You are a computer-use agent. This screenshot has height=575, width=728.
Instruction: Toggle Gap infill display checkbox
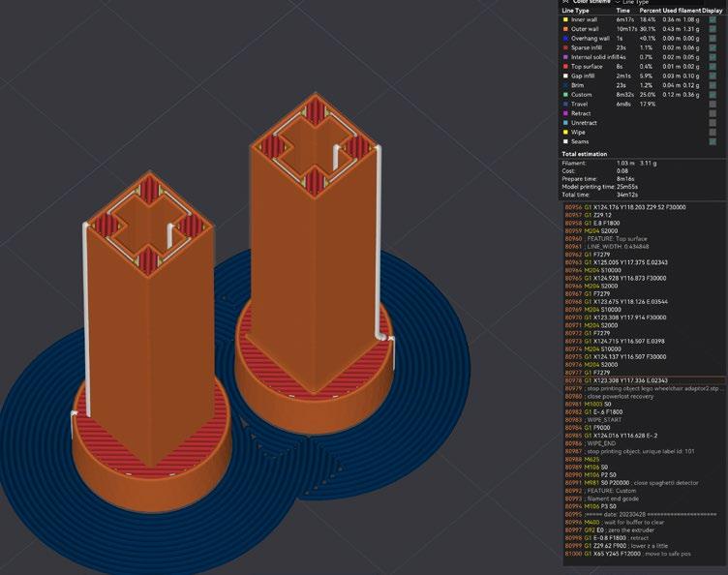point(713,76)
